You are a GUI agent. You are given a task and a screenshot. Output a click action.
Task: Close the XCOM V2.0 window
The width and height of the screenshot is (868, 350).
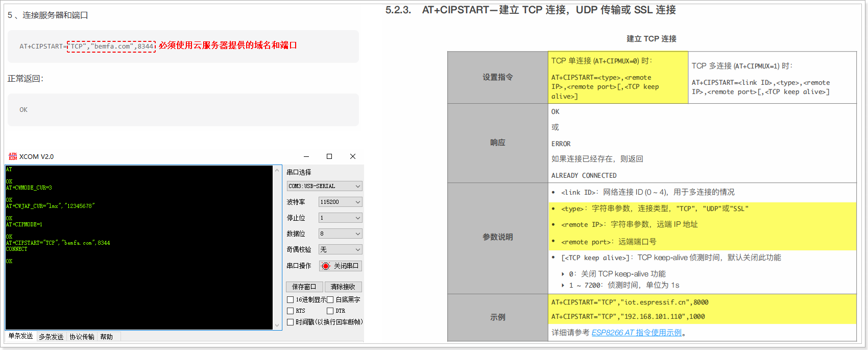click(353, 156)
